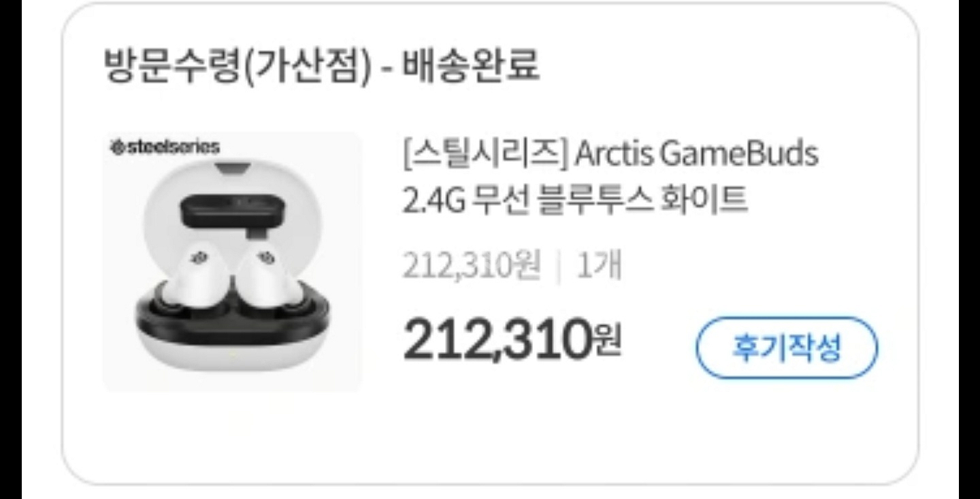Click the black USB dongle in product image
This screenshot has width=980, height=499.
(x=231, y=212)
